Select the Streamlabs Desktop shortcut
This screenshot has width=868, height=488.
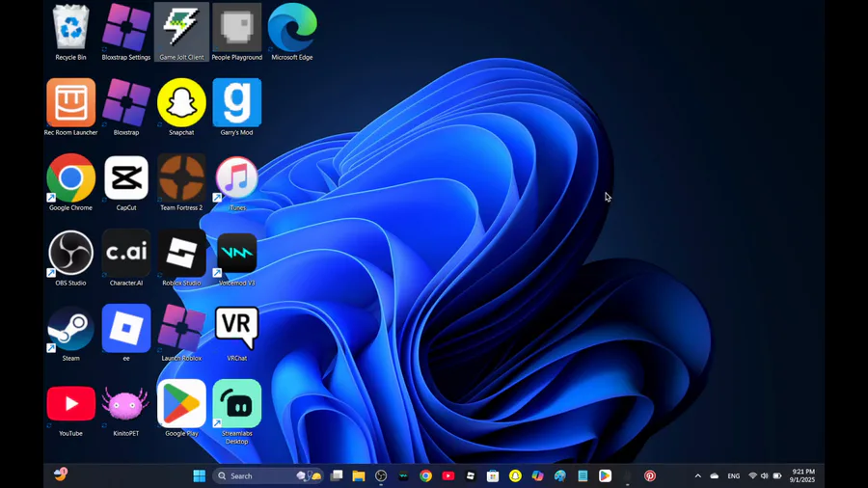coord(237,412)
